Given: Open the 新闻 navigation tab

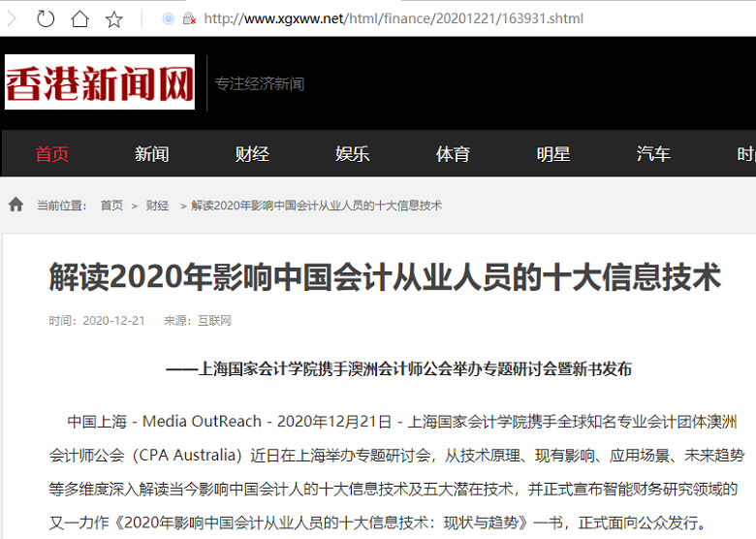Looking at the screenshot, I should [152, 154].
